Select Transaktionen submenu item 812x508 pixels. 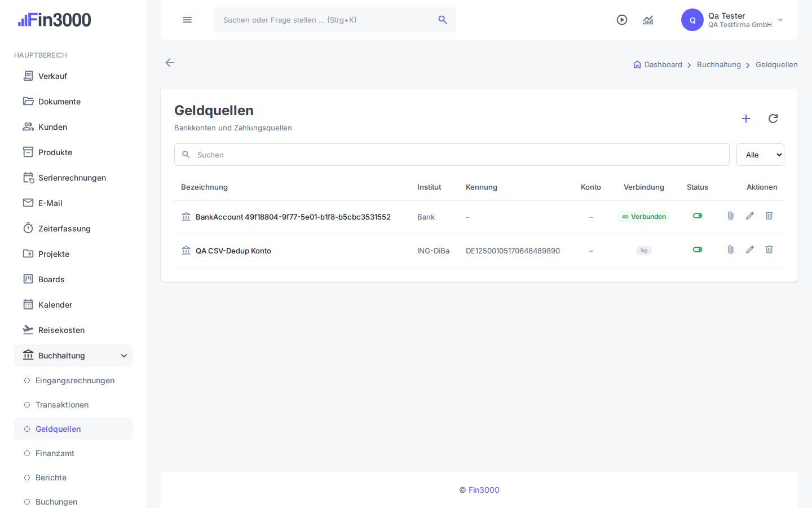click(x=73, y=405)
